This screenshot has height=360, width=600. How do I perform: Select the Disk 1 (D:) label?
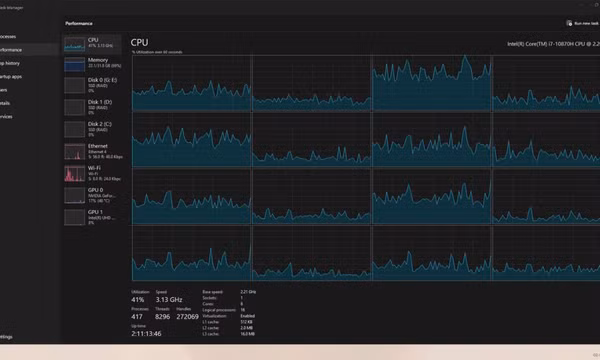[x=100, y=102]
